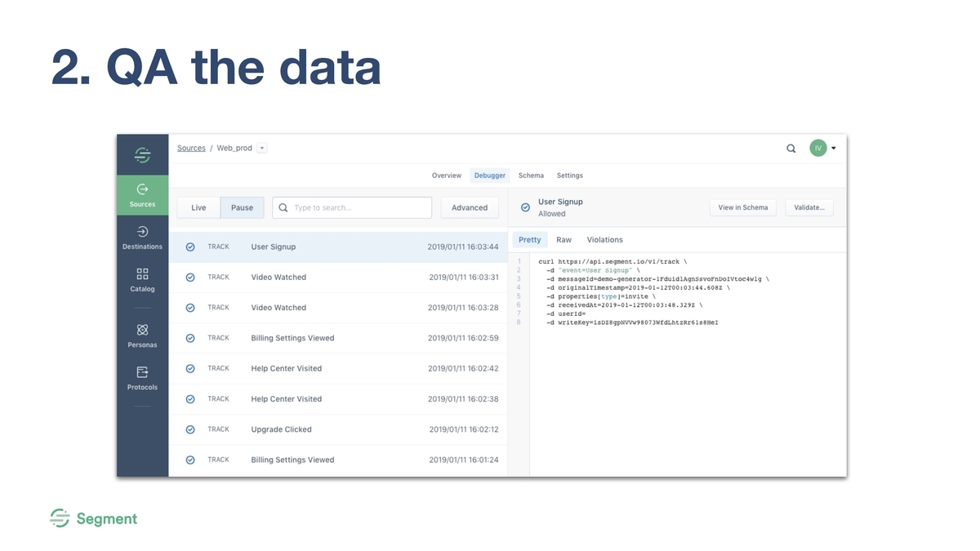Click the curl api.segment.io code line

(612, 262)
